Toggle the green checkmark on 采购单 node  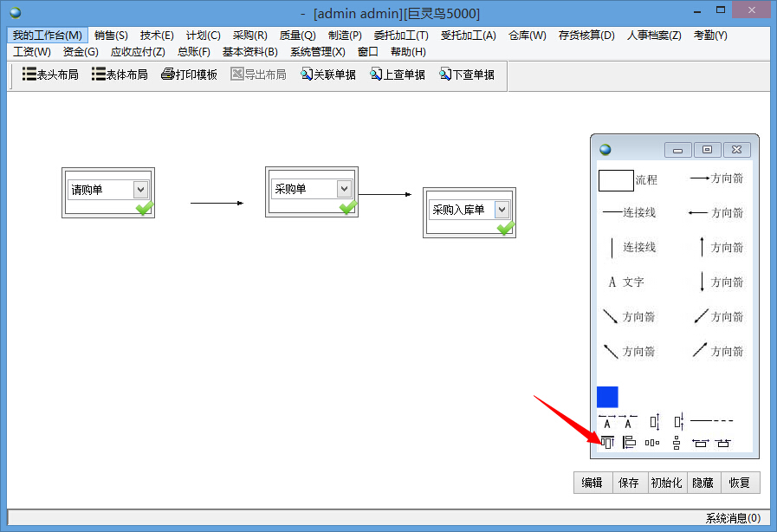pyautogui.click(x=349, y=208)
